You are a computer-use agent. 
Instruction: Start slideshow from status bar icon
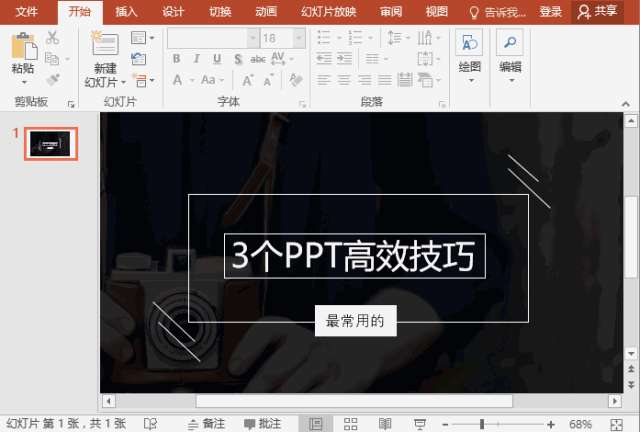click(420, 424)
